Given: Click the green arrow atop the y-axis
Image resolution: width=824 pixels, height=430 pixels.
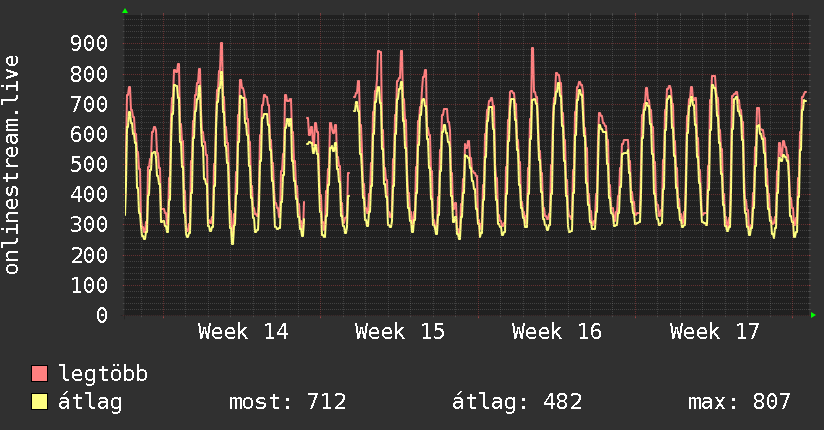Looking at the screenshot, I should point(125,11).
